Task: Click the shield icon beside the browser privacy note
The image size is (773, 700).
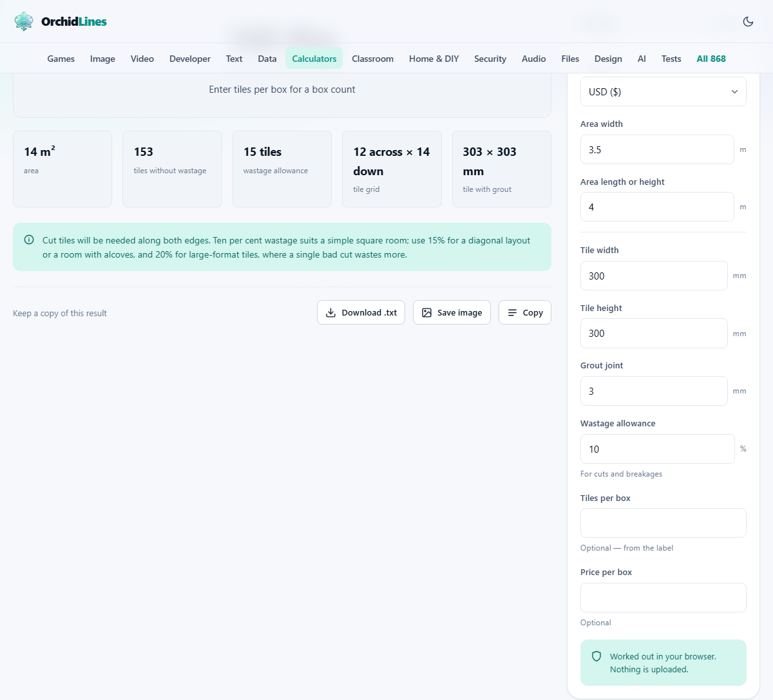Action: 596,656
